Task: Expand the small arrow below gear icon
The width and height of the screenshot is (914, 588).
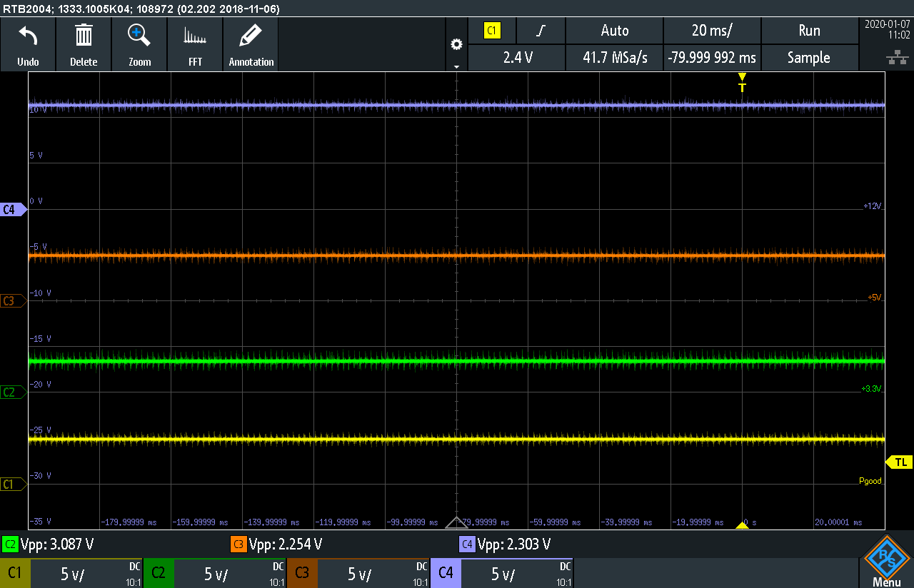Action: pyautogui.click(x=456, y=66)
